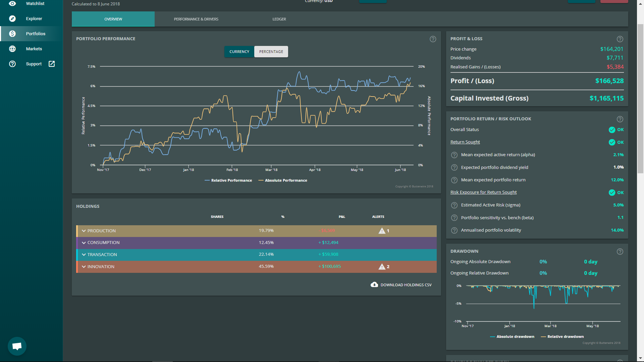The width and height of the screenshot is (644, 362).
Task: Click Profit & Loss help icon
Action: click(620, 39)
